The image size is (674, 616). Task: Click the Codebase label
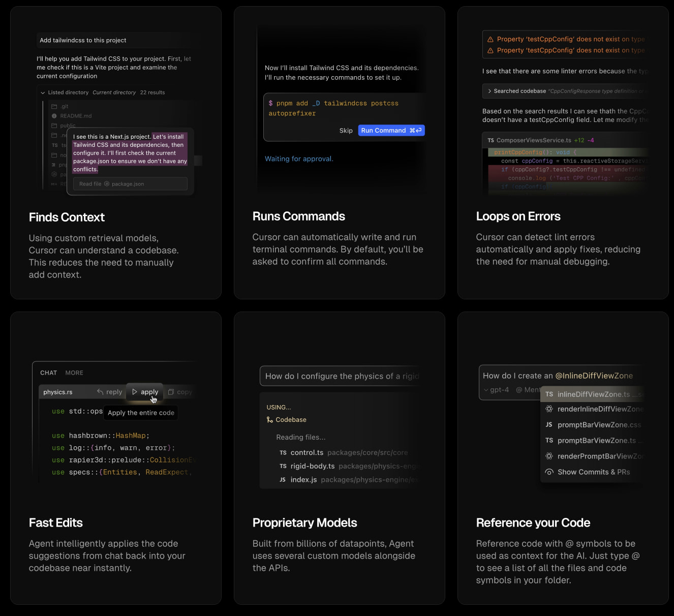(x=291, y=420)
